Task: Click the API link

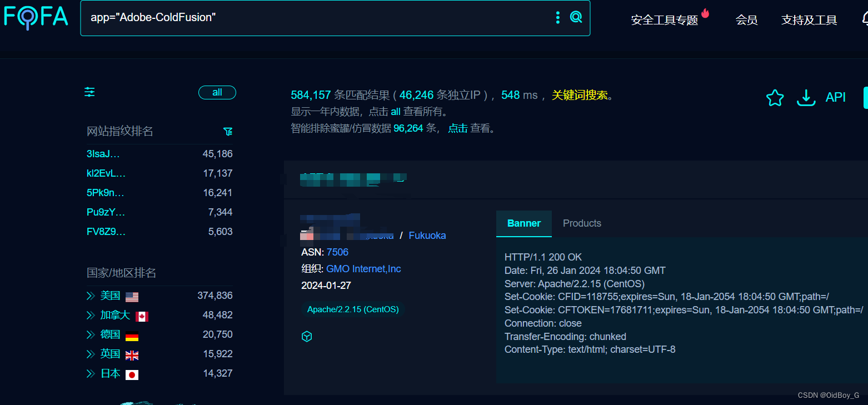Action: [835, 97]
